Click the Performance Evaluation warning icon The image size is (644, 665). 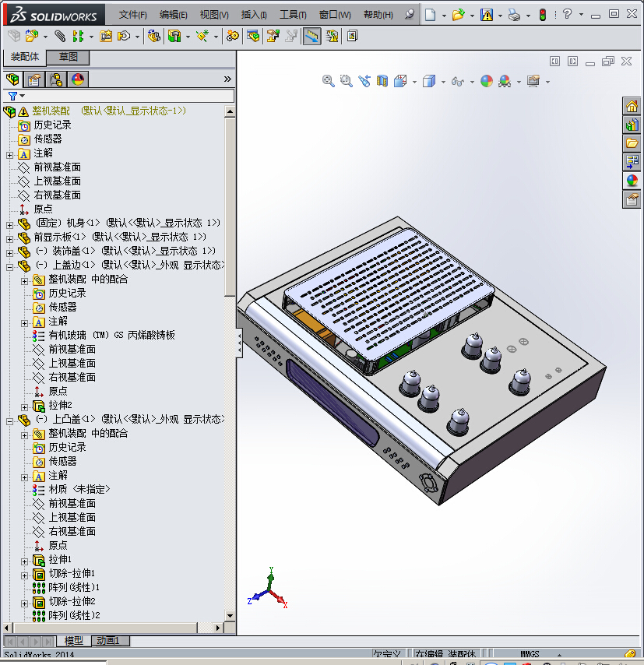333,37
